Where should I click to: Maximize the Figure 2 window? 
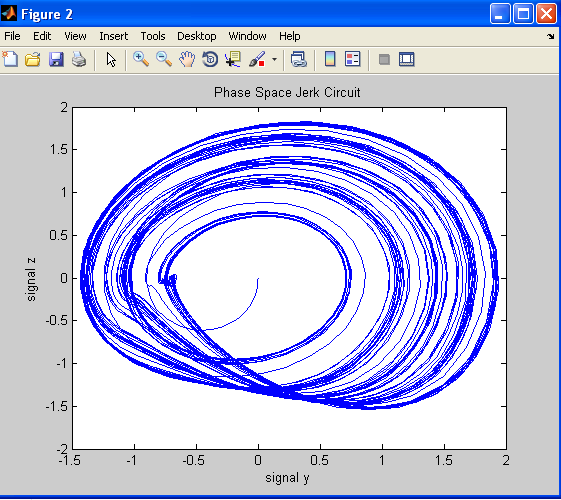click(523, 14)
